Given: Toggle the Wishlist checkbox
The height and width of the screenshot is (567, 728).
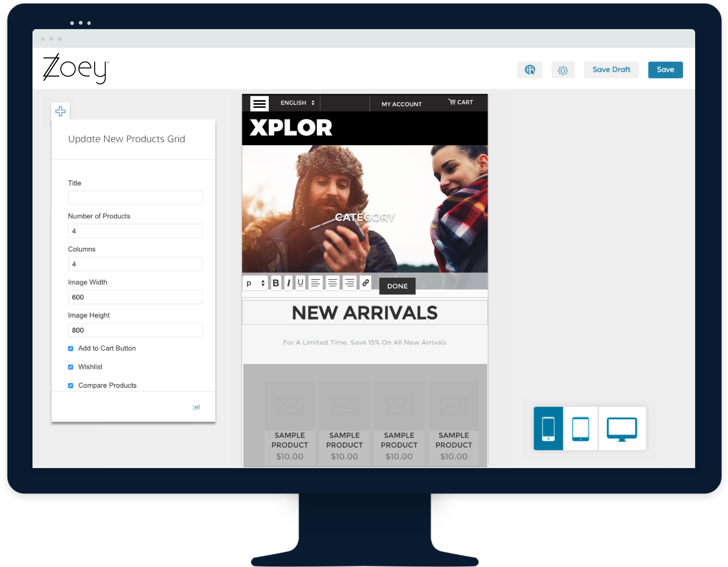Looking at the screenshot, I should [70, 367].
